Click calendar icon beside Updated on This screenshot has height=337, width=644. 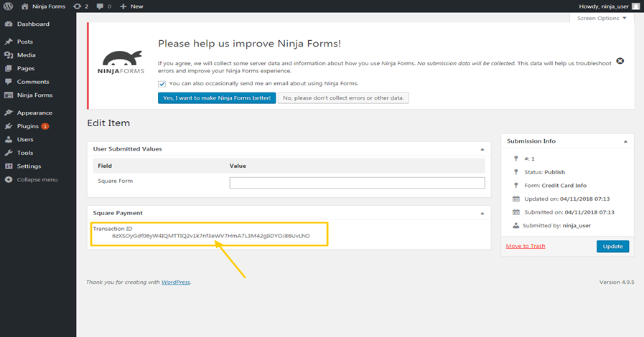click(x=516, y=199)
